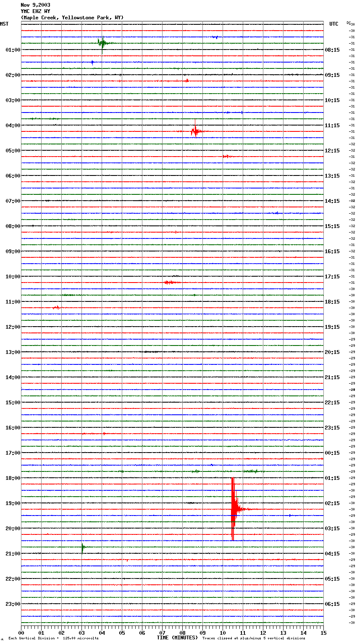The image size is (357, 644).
Task: Click the 00:15 UTC row label
Action: click(x=332, y=453)
